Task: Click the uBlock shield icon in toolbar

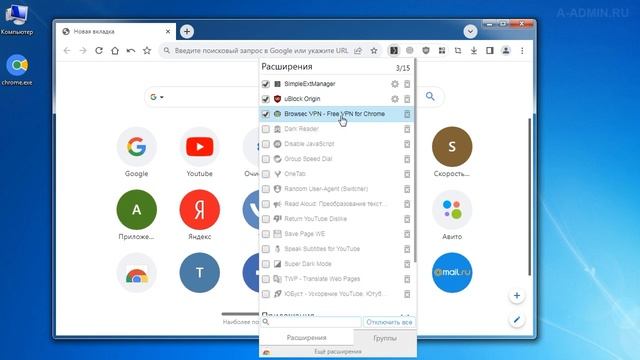Action: (x=426, y=51)
